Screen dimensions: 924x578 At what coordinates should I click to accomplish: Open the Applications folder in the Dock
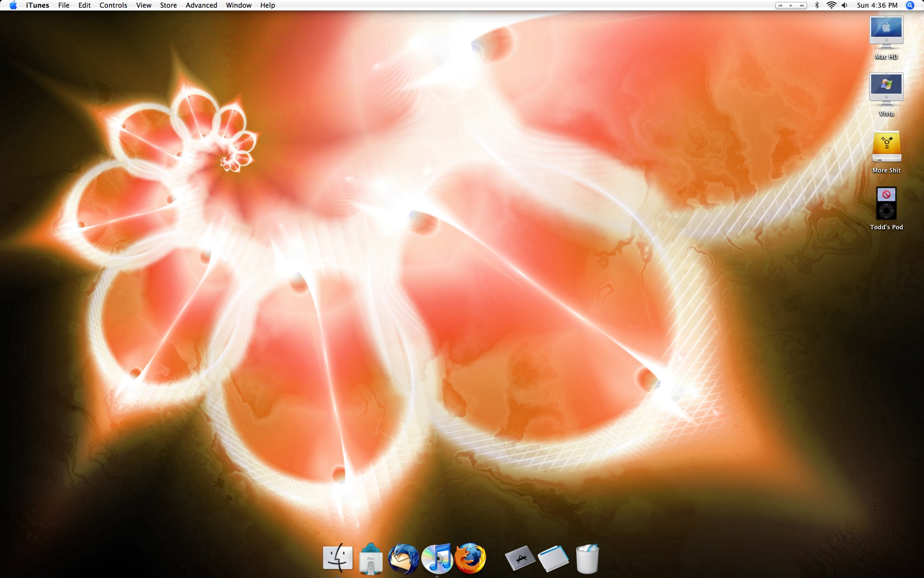pyautogui.click(x=520, y=558)
